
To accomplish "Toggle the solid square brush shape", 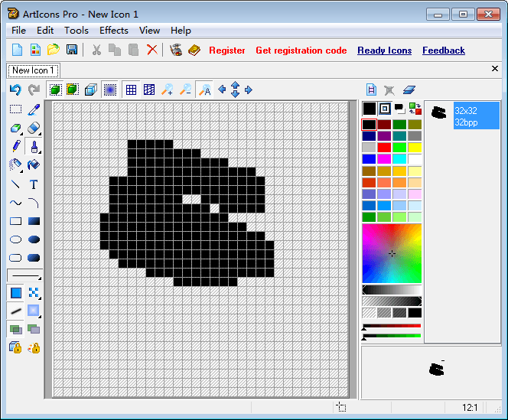I will pyautogui.click(x=15, y=292).
